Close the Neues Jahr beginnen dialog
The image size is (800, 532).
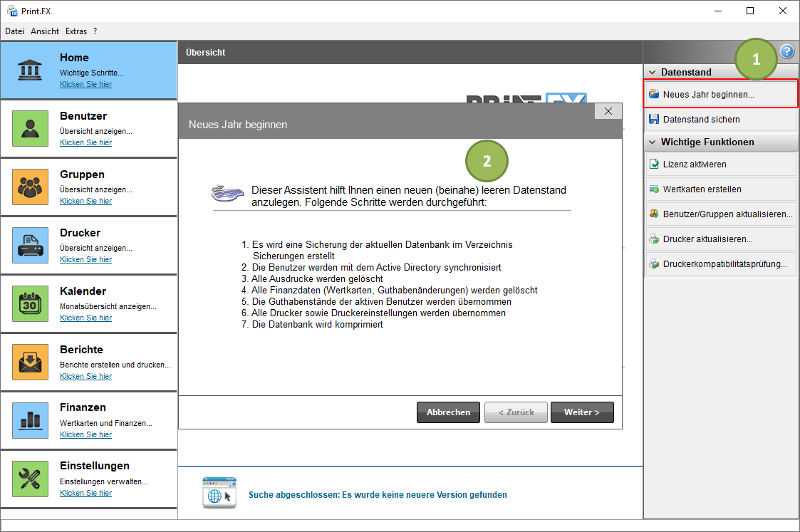608,111
